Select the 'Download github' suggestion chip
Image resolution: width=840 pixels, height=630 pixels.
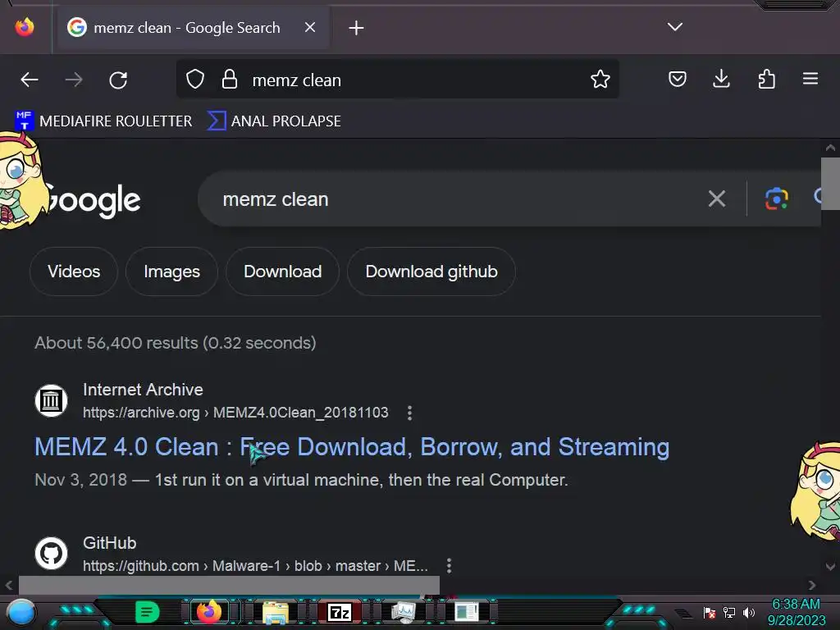click(431, 272)
